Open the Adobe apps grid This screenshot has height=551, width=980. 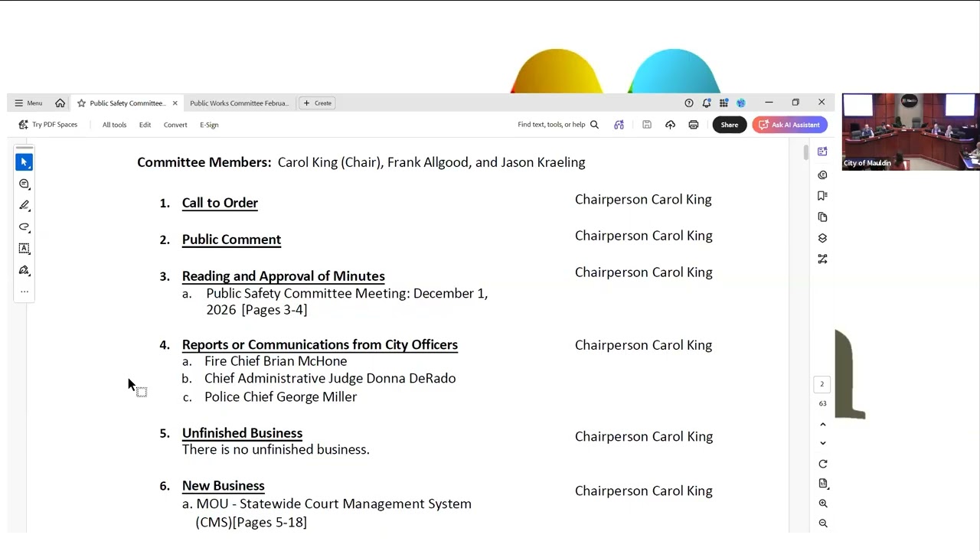click(x=724, y=103)
